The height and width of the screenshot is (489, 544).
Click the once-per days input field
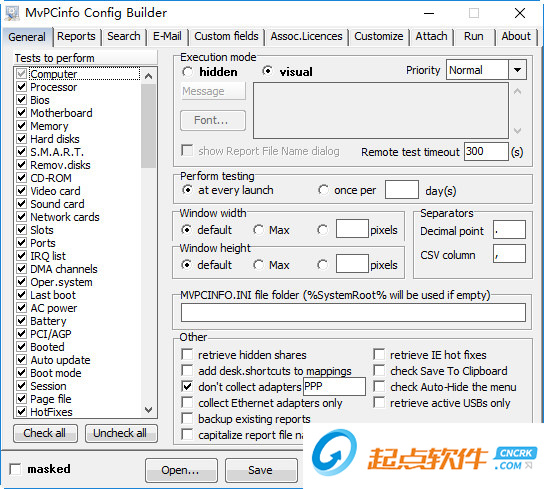pos(401,190)
